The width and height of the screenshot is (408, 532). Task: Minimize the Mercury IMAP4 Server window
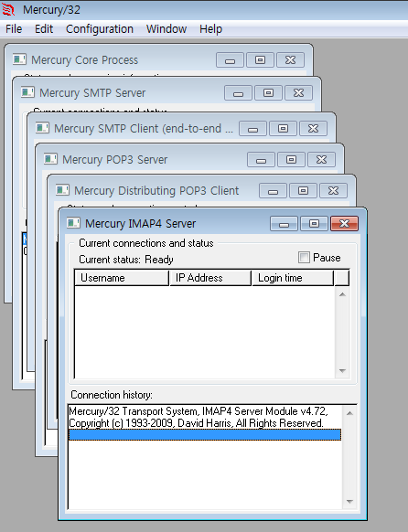(284, 224)
